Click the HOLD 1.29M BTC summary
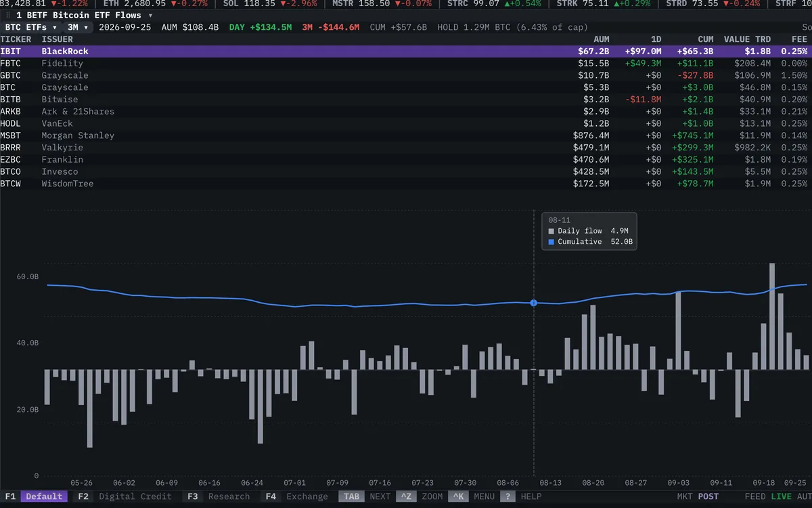This screenshot has height=508, width=812. (x=512, y=27)
